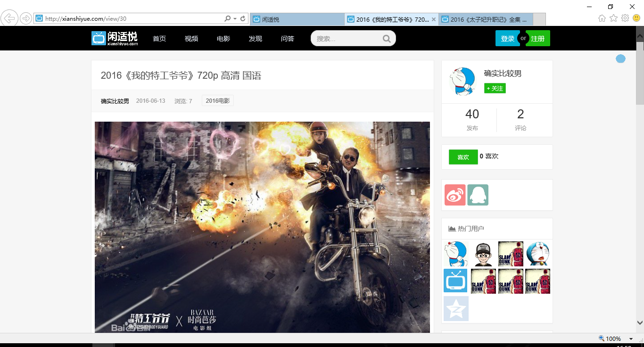Open author link 确实比较男 under the title
This screenshot has width=644, height=347.
(x=115, y=101)
